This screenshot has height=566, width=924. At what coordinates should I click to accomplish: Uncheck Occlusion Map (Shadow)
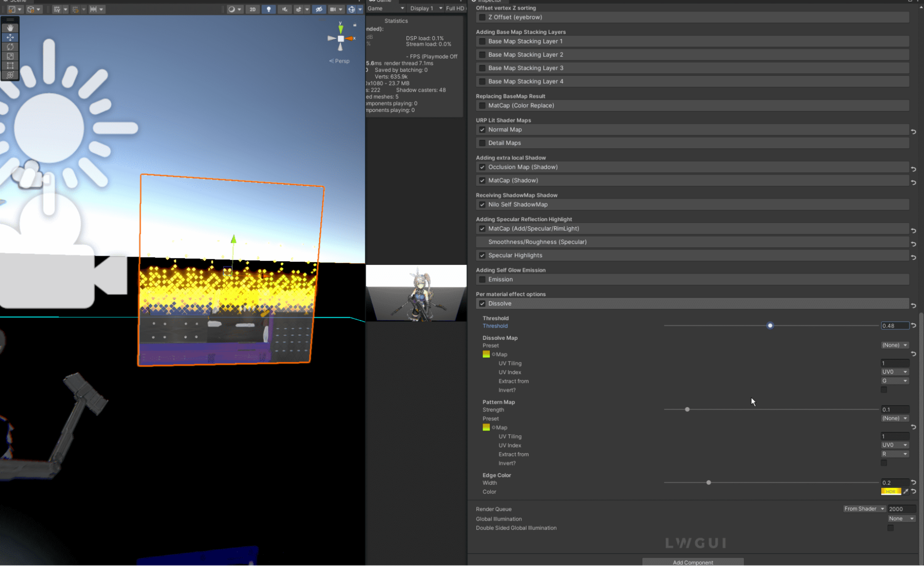tap(482, 167)
